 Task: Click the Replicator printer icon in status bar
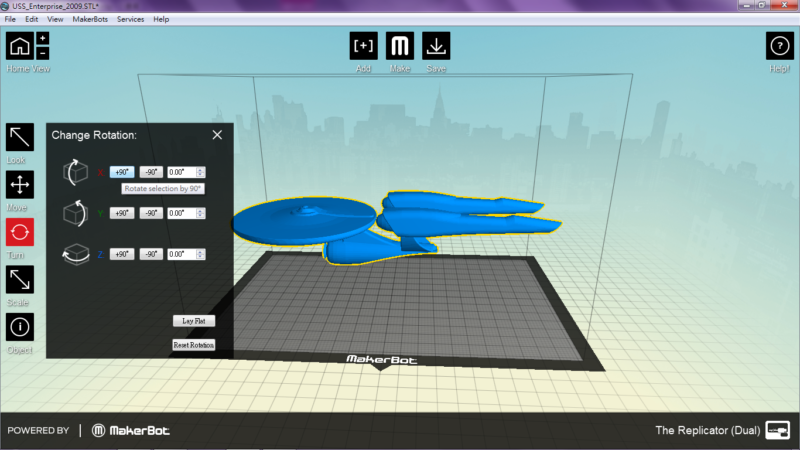[778, 430]
